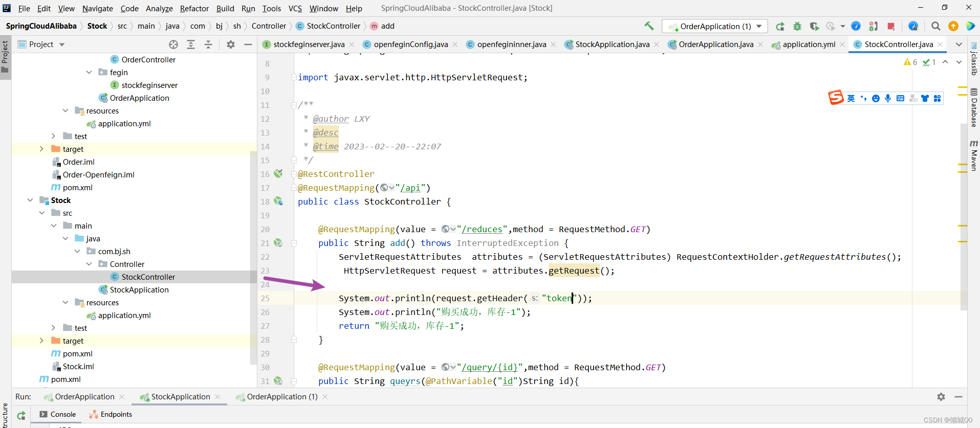Viewport: 980px width, 428px height.
Task: Run with coverage shield icon
Action: point(814,26)
